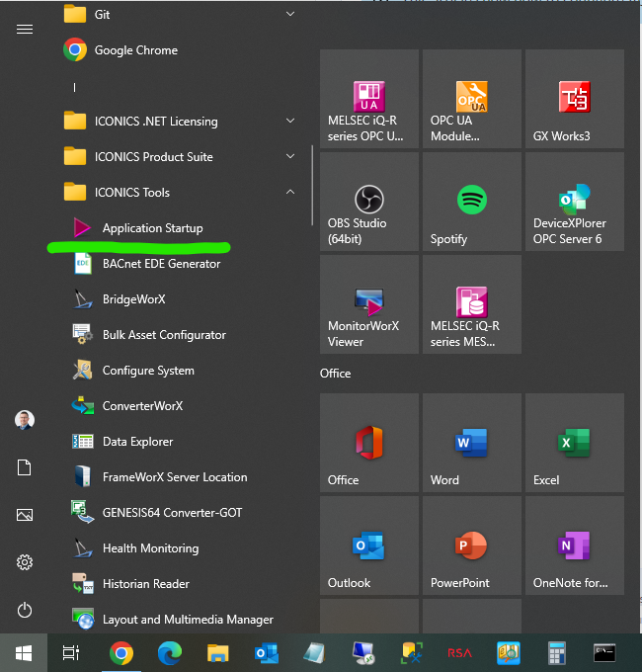
Task: Open Outlook tile
Action: pyautogui.click(x=369, y=546)
